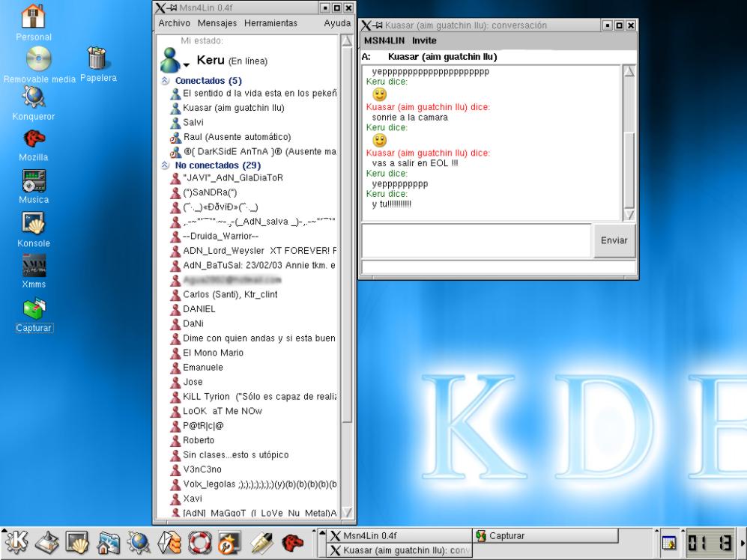
Task: Open the Konqueror desktop icon
Action: pyautogui.click(x=33, y=97)
